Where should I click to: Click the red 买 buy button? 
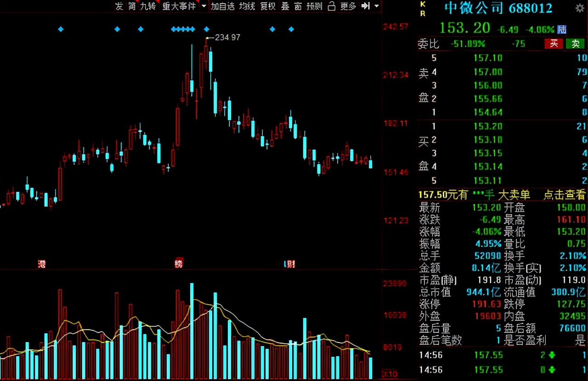pos(554,44)
